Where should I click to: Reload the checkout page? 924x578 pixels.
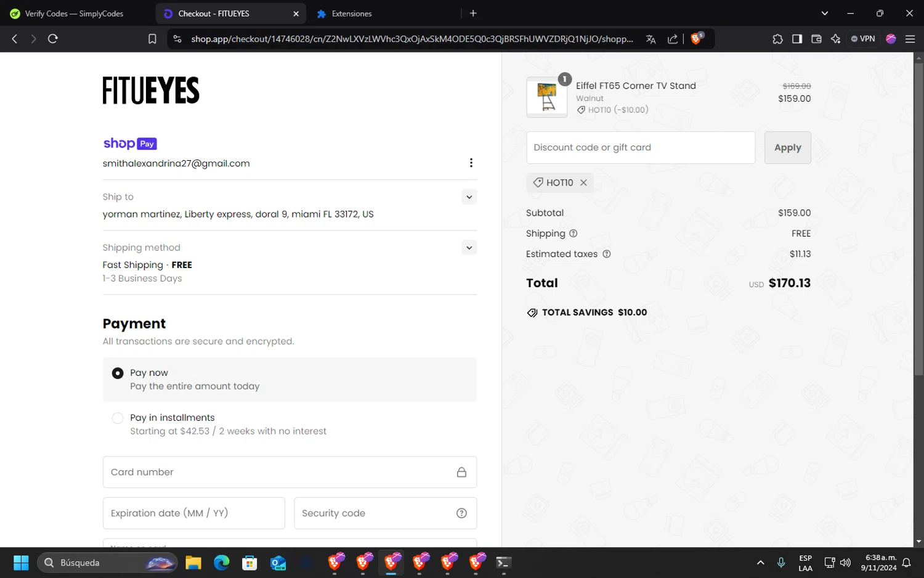pyautogui.click(x=53, y=39)
